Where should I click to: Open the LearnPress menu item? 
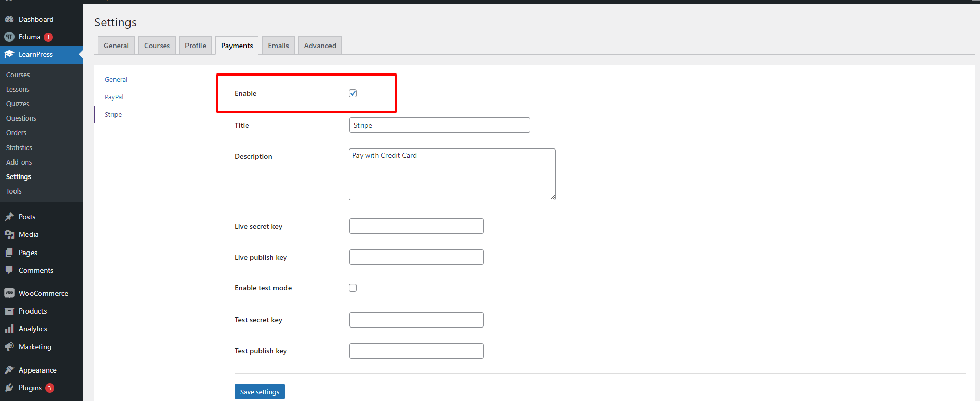point(41,54)
